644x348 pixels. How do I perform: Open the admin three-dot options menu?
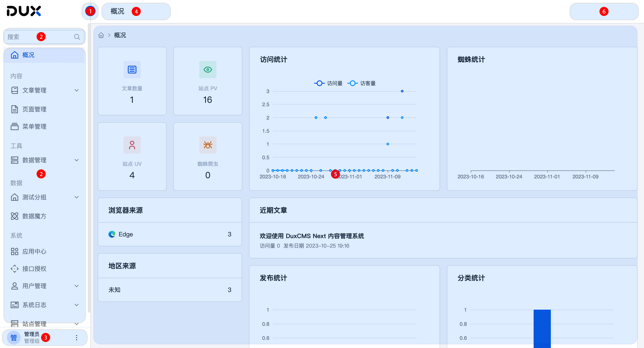77,337
